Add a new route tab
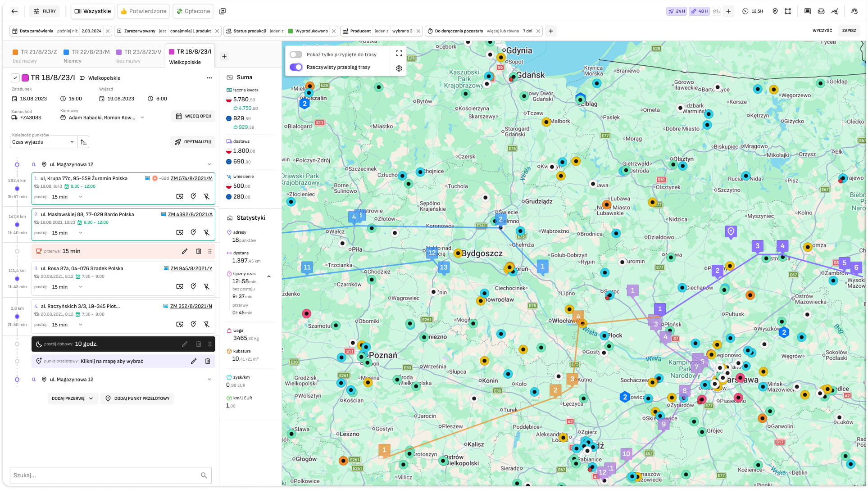Screen dimensions: 868x489 point(224,56)
